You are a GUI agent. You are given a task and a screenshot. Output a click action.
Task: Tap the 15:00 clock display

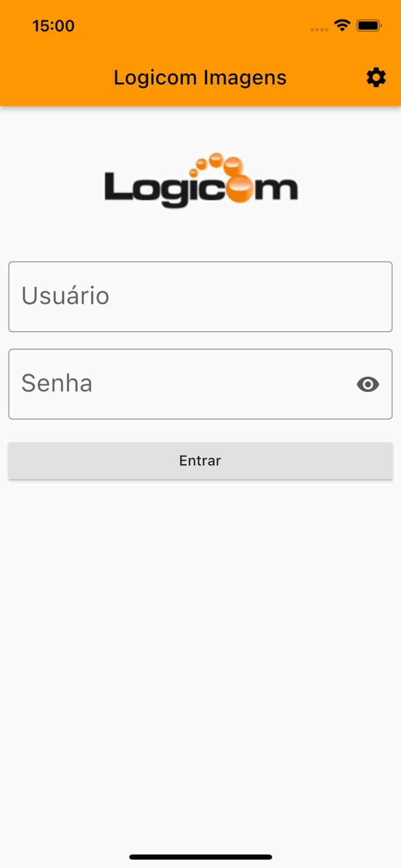tap(53, 25)
